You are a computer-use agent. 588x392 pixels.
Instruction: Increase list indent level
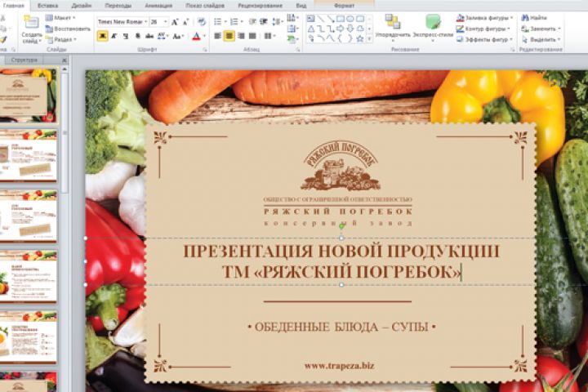264,22
